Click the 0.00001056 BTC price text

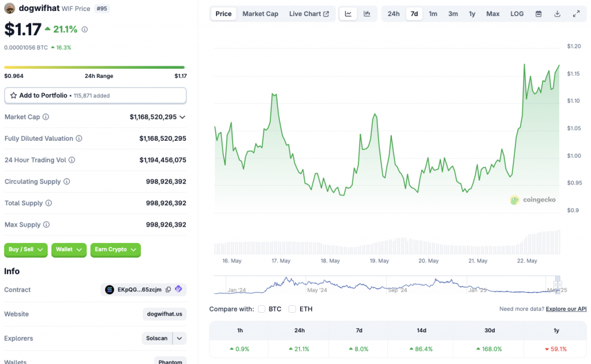coord(26,47)
